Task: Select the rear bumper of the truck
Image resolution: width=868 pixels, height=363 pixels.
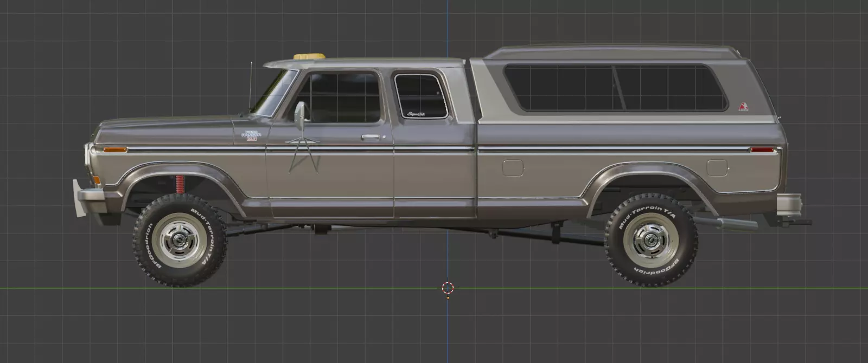Action: 789,204
